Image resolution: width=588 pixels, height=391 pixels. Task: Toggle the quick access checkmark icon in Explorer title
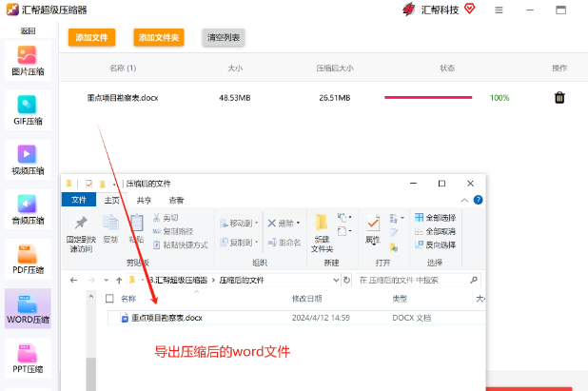pos(88,184)
